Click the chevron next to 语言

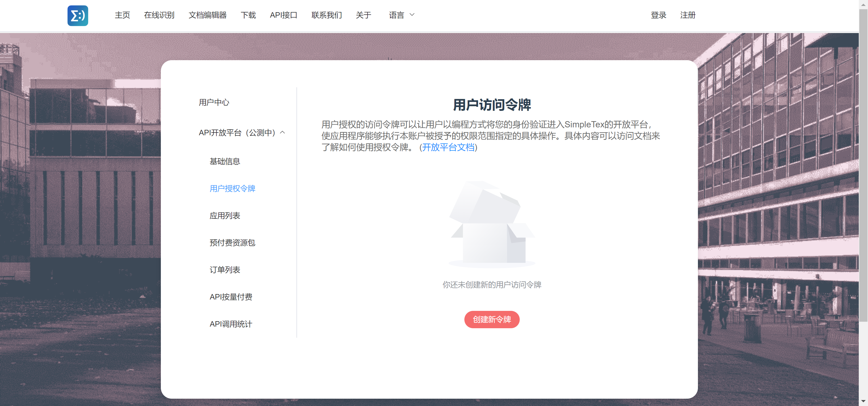tap(412, 15)
